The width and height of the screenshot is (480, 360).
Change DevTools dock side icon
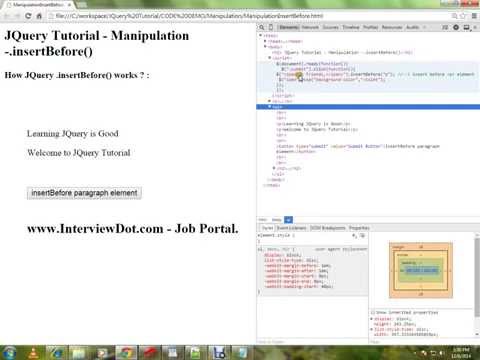[466, 27]
